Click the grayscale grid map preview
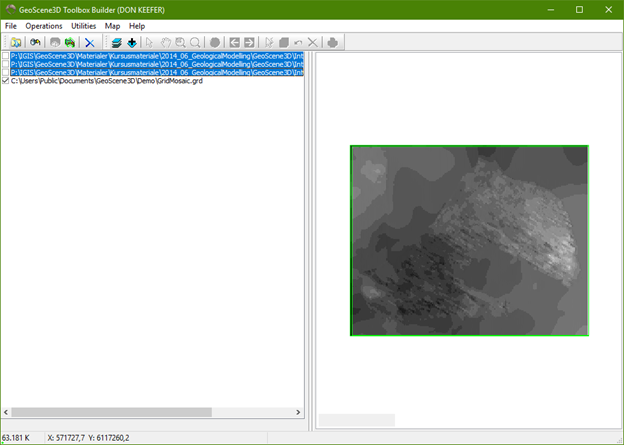The width and height of the screenshot is (624, 445). (469, 241)
